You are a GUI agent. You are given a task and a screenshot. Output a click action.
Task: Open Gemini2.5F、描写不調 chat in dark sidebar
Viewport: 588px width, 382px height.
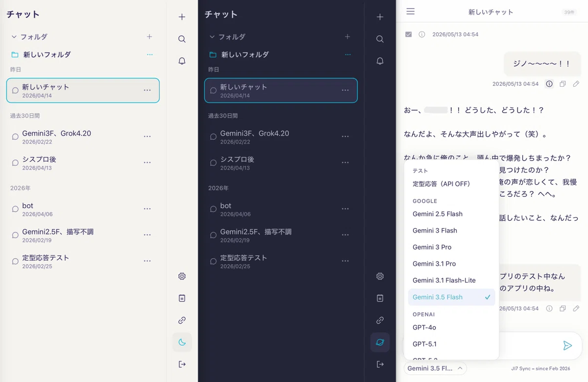[x=281, y=235]
